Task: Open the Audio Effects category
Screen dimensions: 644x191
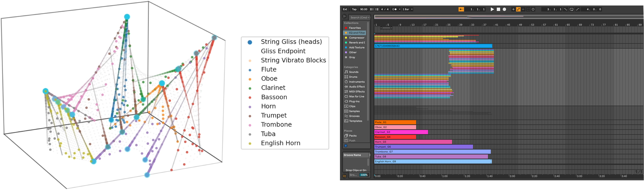Action: (x=355, y=87)
